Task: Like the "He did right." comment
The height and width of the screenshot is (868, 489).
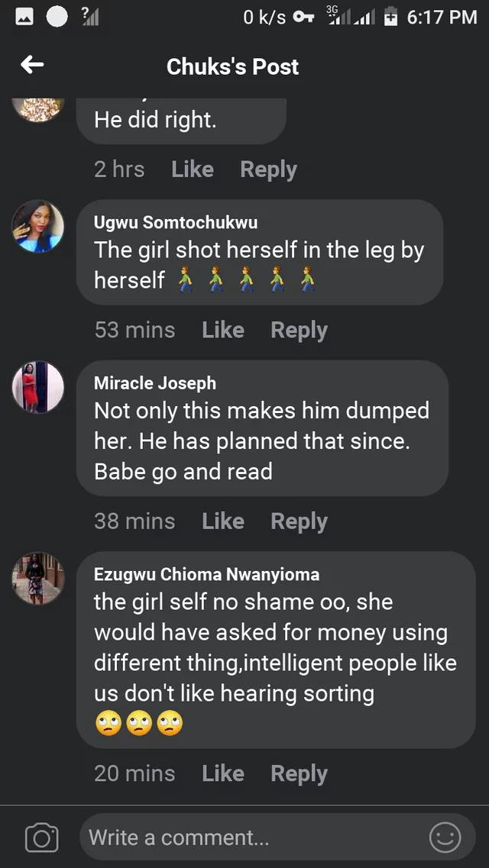Action: [x=193, y=169]
